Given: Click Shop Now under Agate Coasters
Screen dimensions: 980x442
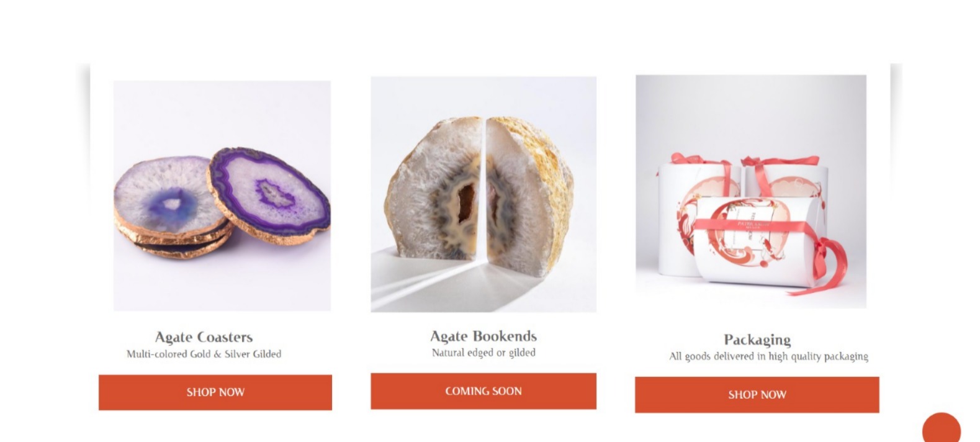Looking at the screenshot, I should coord(215,392).
